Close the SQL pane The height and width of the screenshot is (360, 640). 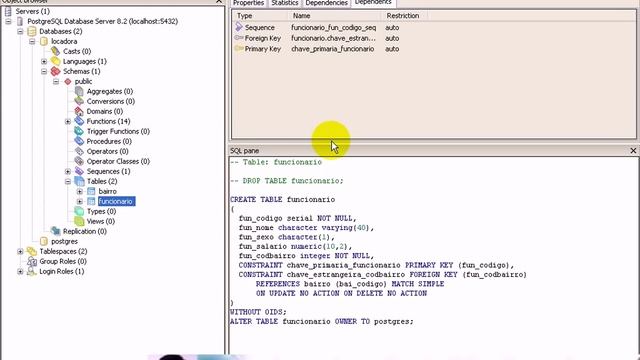tap(633, 151)
